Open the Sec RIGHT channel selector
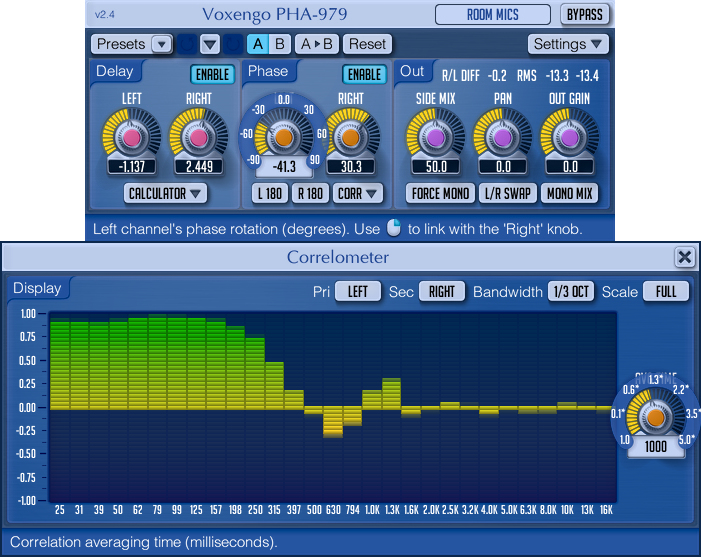701x557 pixels. coord(442,292)
